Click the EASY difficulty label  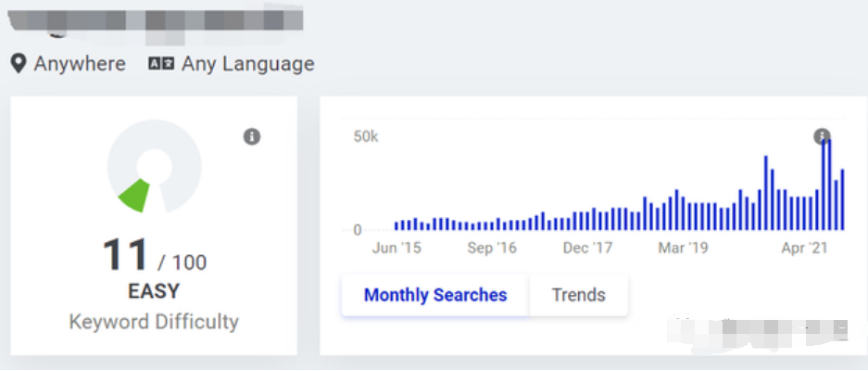154,291
